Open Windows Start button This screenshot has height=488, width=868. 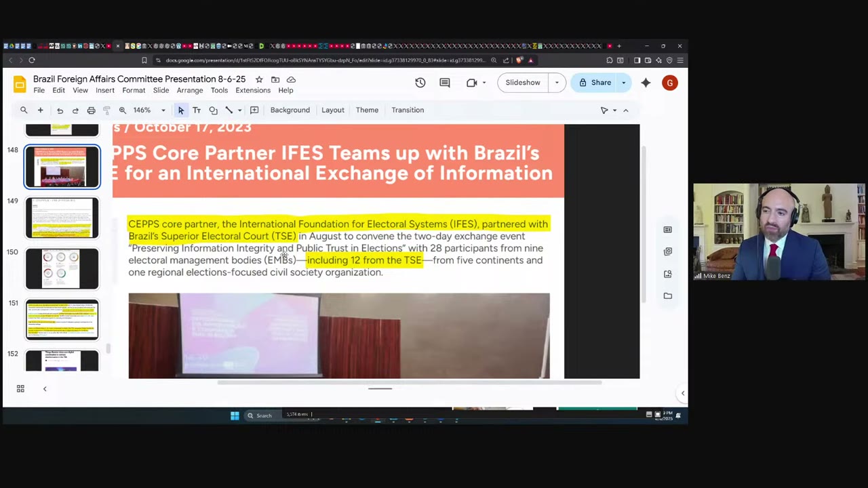[235, 415]
